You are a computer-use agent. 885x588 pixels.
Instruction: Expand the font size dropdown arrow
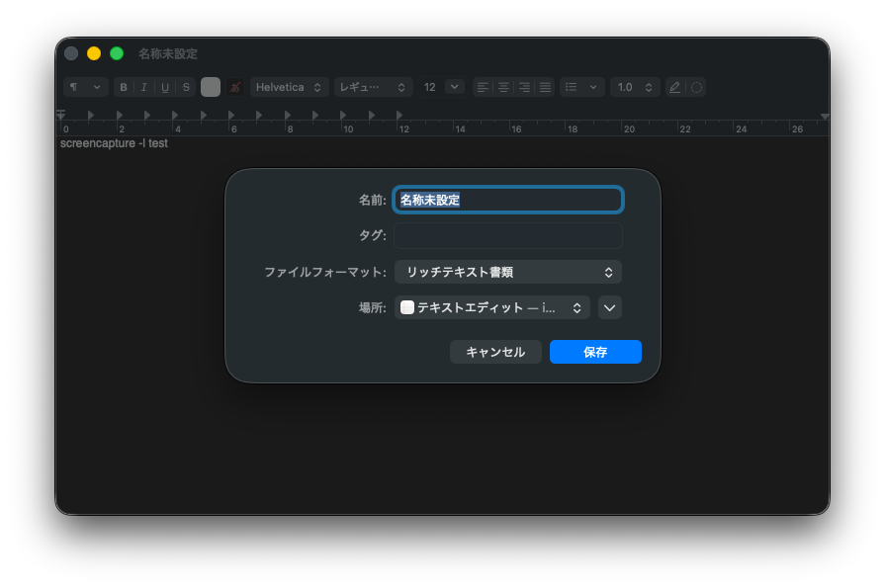click(455, 87)
